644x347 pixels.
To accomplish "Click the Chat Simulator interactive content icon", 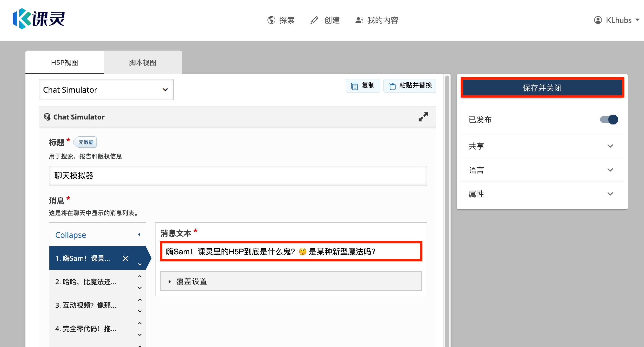I will [x=47, y=117].
